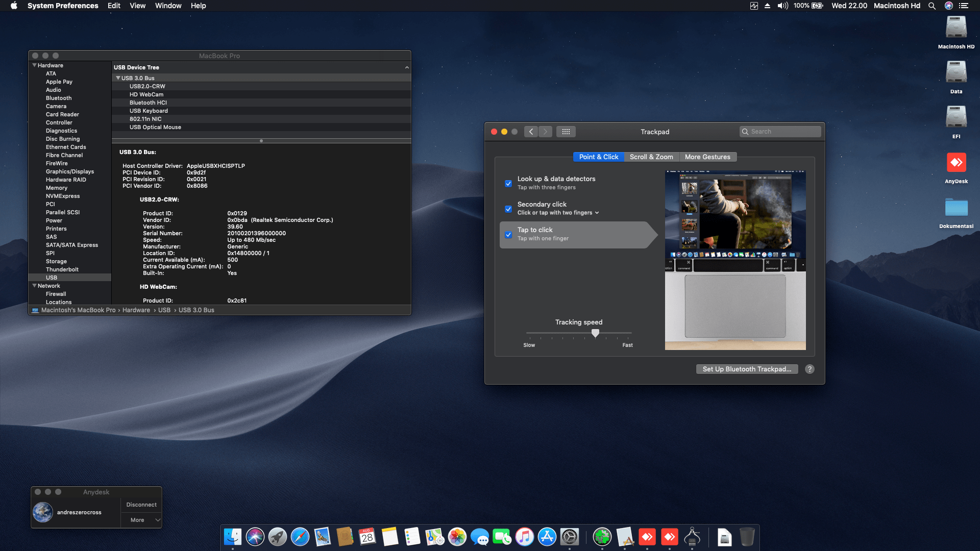Click the volume icon in menu bar
The width and height of the screenshot is (980, 551).
(x=782, y=6)
